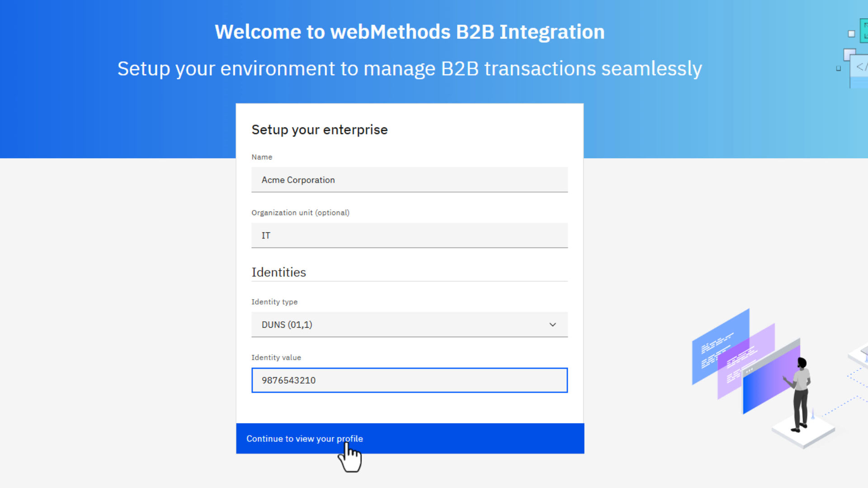
Task: Click the Name input field
Action: point(409,180)
